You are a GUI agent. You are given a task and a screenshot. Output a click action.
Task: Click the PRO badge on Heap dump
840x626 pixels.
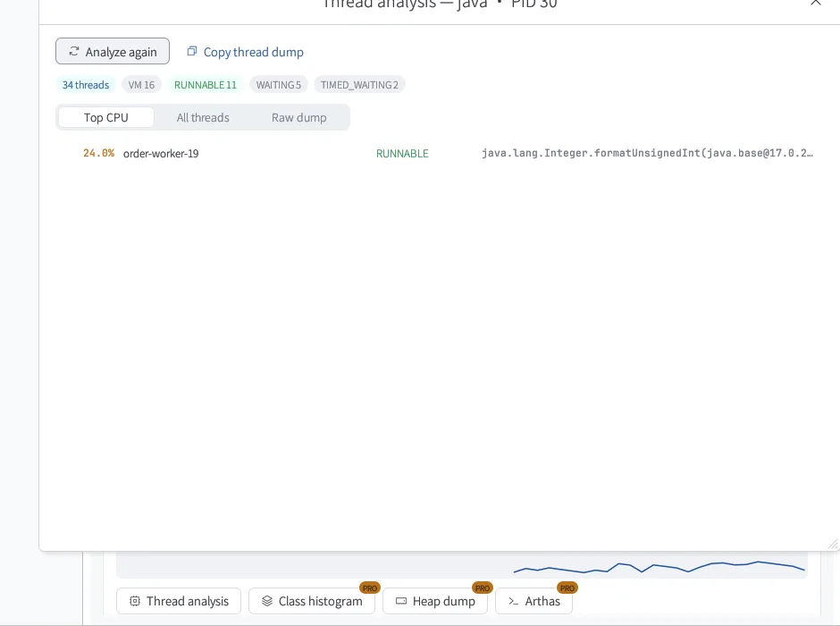click(483, 588)
